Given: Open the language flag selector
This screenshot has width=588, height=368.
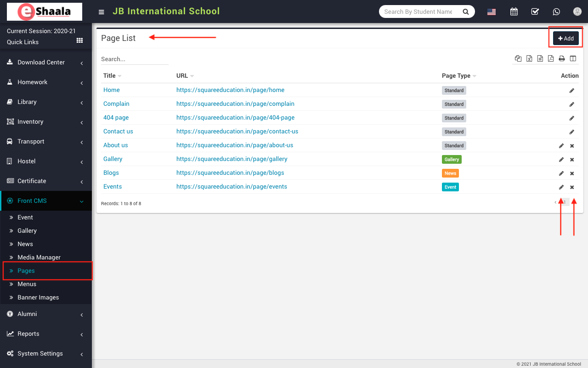Looking at the screenshot, I should click(492, 12).
